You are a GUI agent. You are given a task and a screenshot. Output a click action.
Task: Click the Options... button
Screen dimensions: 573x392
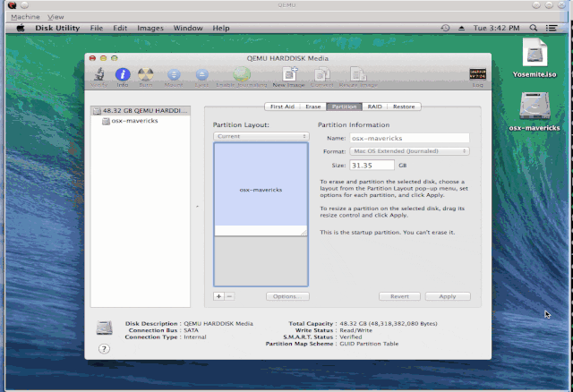coord(287,296)
